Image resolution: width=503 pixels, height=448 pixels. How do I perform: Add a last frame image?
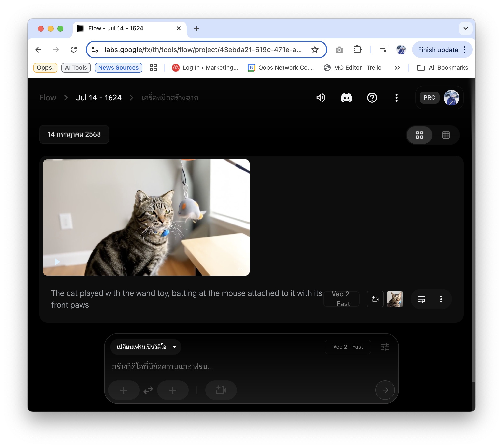[x=173, y=390]
